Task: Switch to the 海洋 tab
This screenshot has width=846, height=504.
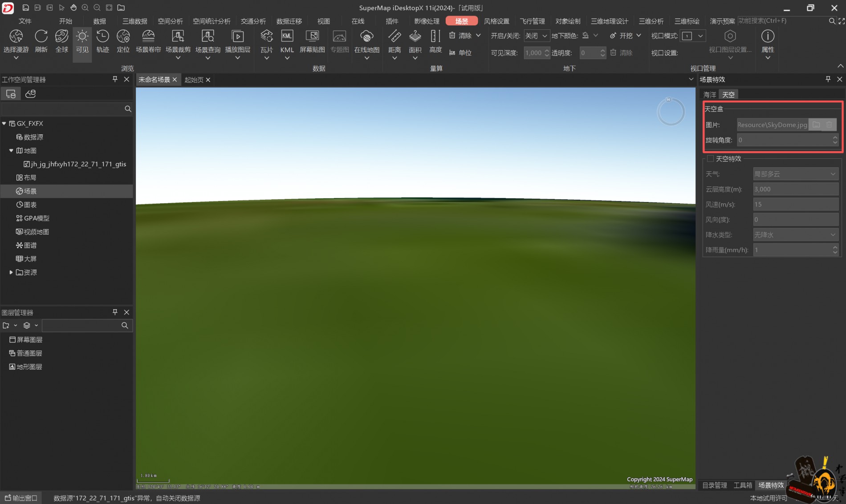Action: click(x=709, y=95)
